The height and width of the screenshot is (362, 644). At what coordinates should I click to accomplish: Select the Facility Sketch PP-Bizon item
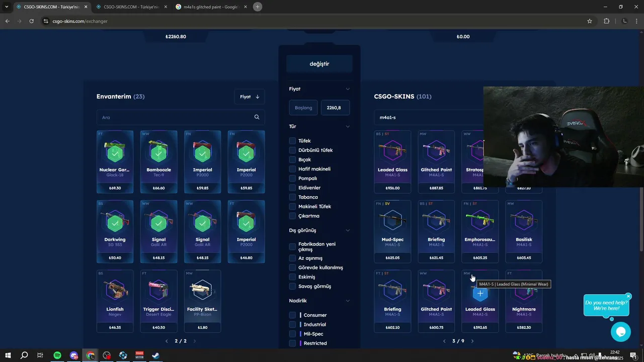[x=202, y=302]
